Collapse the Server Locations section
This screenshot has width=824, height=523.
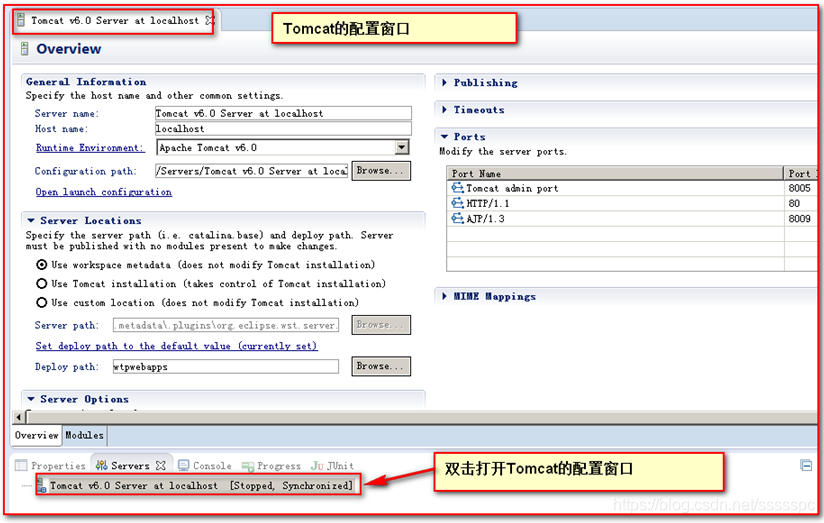[31, 221]
